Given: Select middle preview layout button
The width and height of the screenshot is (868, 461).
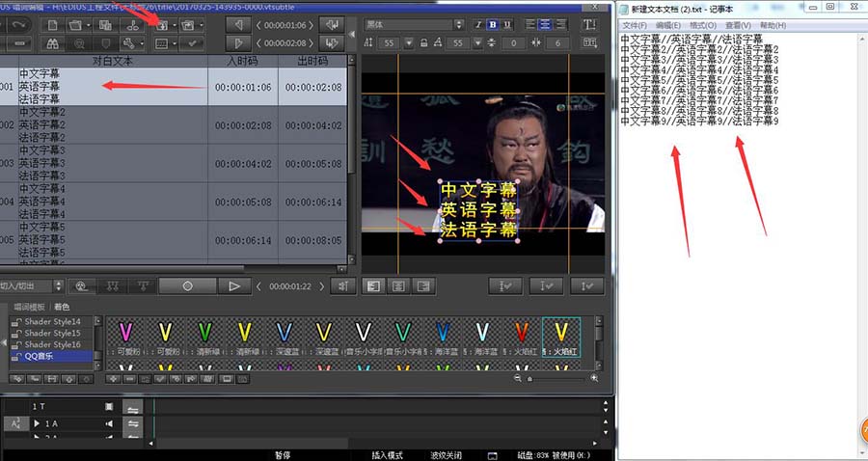Looking at the screenshot, I should 398,286.
